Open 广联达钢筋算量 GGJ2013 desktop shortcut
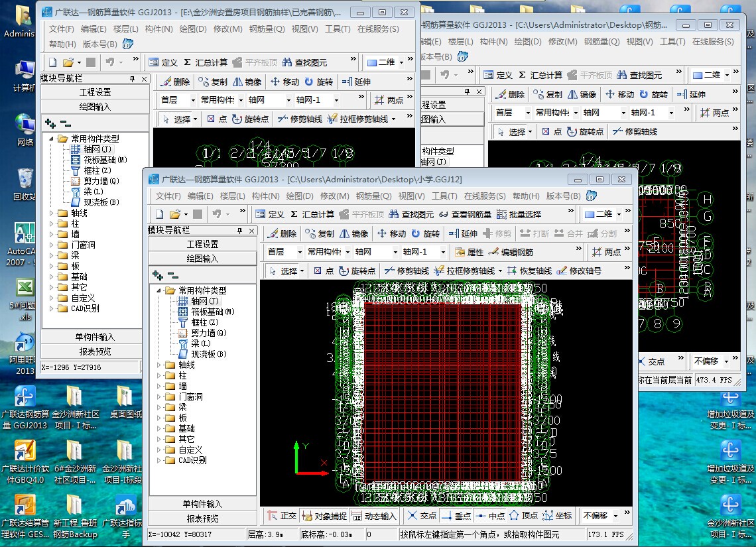This screenshot has width=756, height=547. 25,408
